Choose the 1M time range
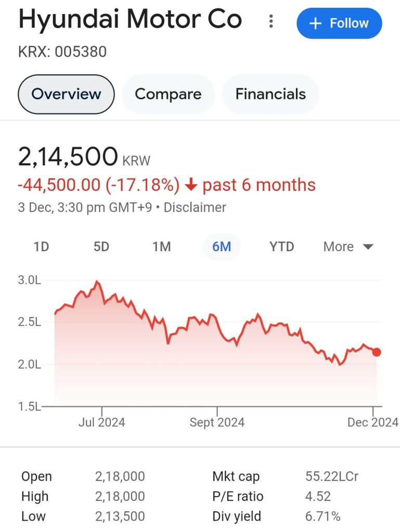400x532 pixels. pos(161,246)
